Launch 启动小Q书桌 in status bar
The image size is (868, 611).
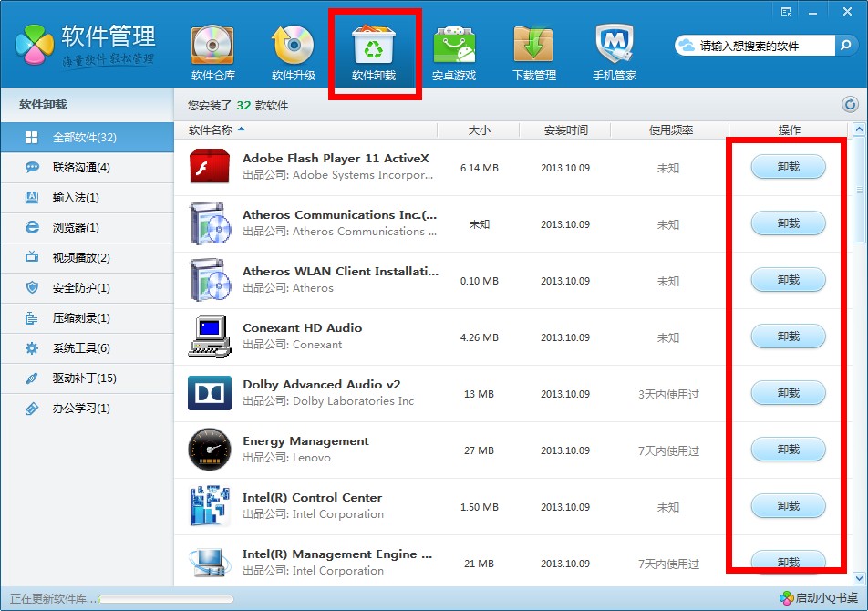819,598
